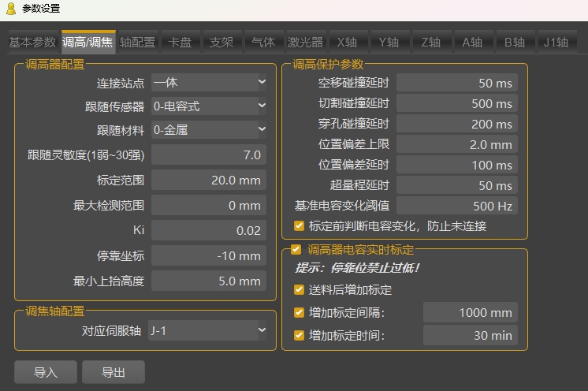Switch to the J1轴 tab

coord(556,42)
